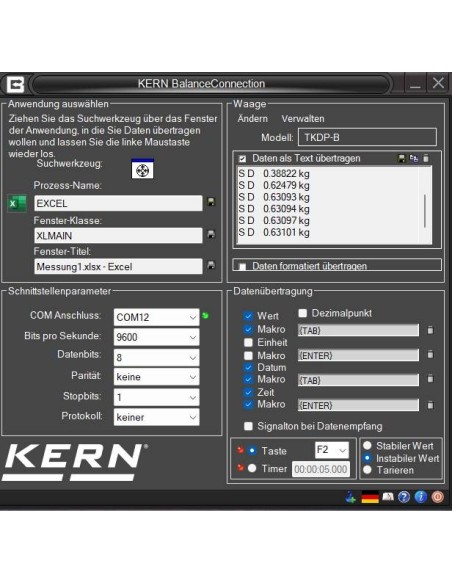Delete the second {TAB} macro after Datum
Image resolution: width=452 pixels, height=584 pixels.
[x=430, y=379]
